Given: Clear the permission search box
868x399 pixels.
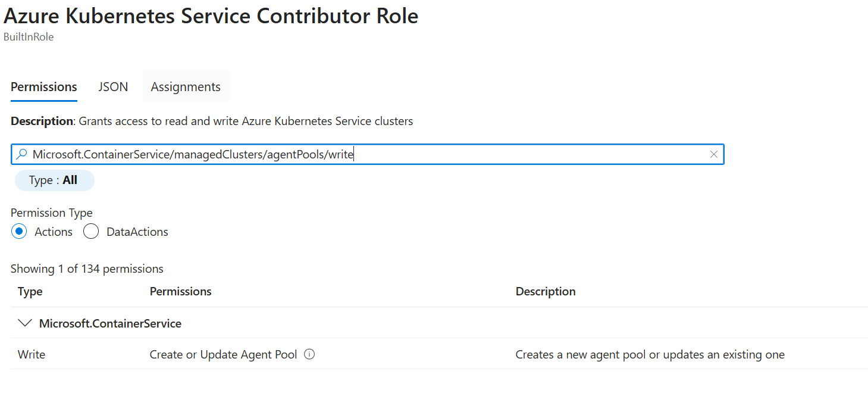Looking at the screenshot, I should click(714, 155).
